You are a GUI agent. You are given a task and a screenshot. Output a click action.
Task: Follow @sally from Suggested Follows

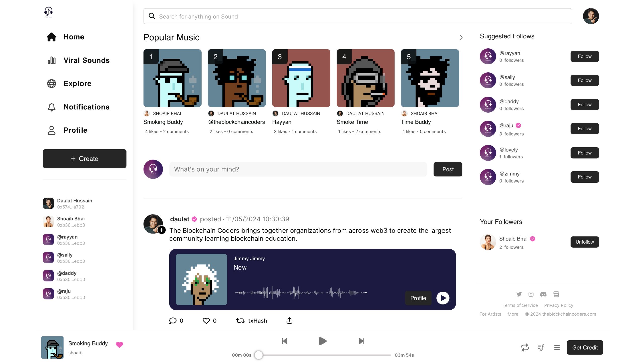click(x=584, y=80)
